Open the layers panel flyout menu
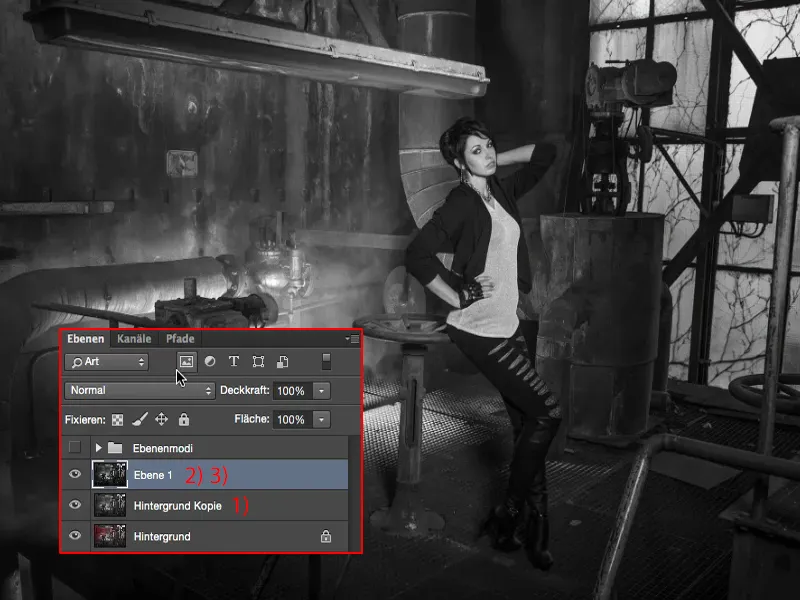The image size is (800, 600). click(352, 338)
